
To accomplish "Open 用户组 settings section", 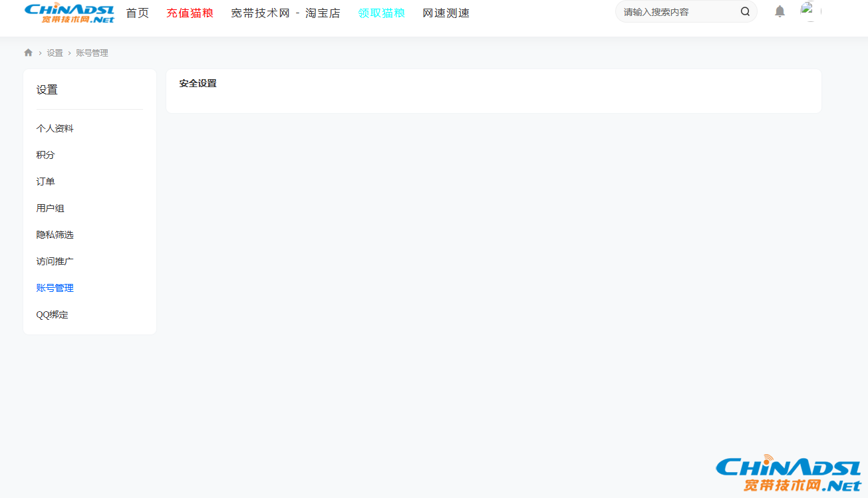I will coord(51,208).
